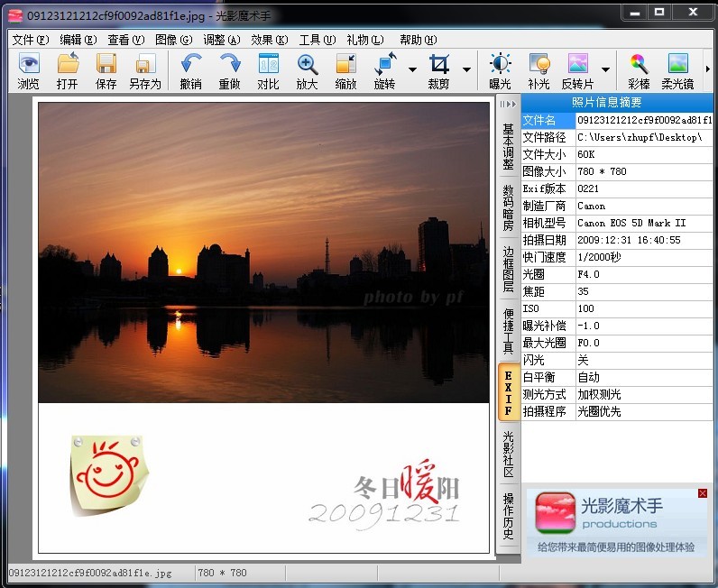718x588 pixels.
Task: Select the 放大 magnifier icon
Action: click(307, 63)
